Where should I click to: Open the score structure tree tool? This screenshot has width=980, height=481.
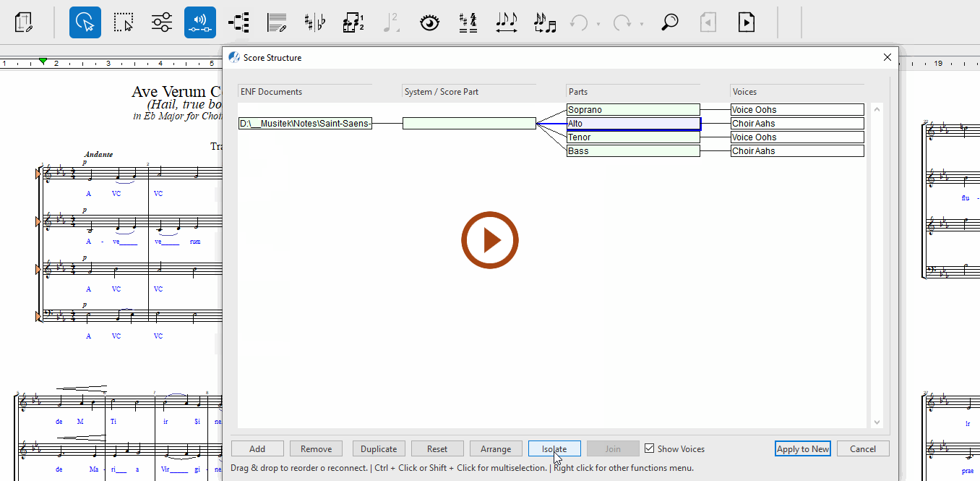point(238,22)
